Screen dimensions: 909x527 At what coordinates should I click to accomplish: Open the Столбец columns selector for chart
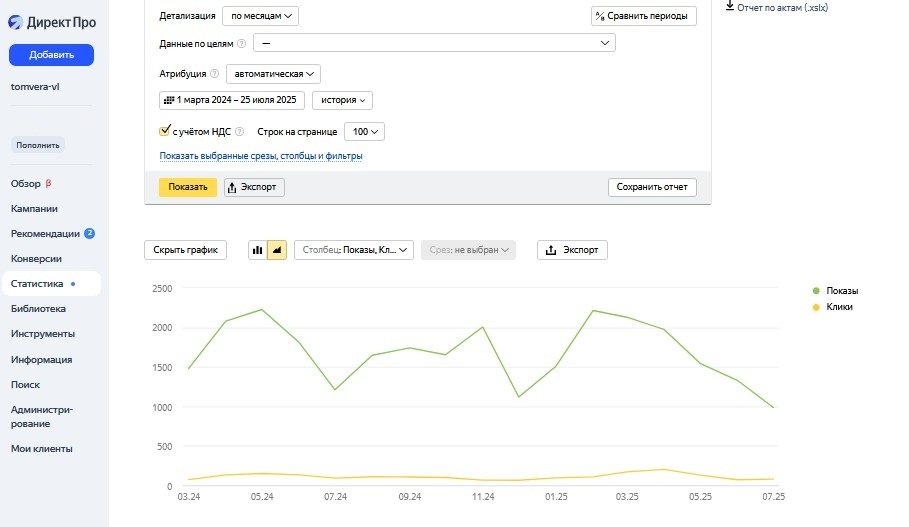click(354, 250)
